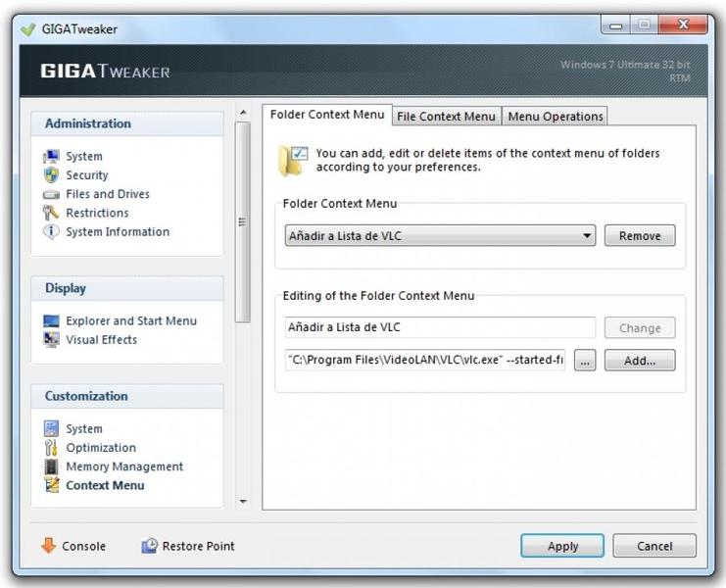Viewport: 726px width, 588px height.
Task: Click the Apply button
Action: pyautogui.click(x=562, y=546)
